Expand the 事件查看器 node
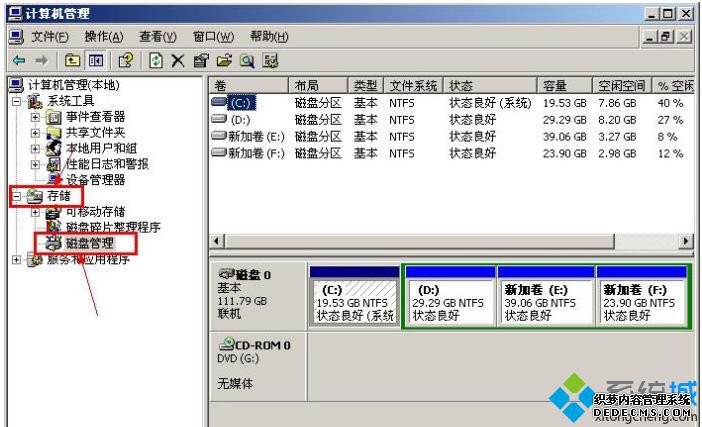 coord(35,117)
